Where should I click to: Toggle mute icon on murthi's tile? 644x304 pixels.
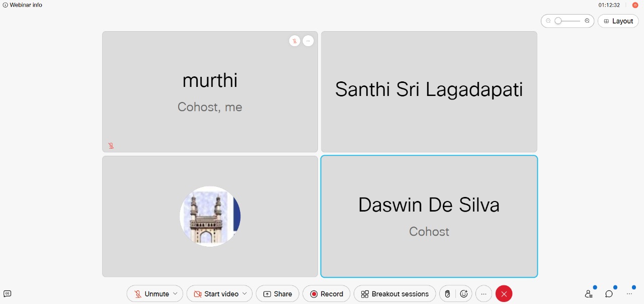click(295, 41)
